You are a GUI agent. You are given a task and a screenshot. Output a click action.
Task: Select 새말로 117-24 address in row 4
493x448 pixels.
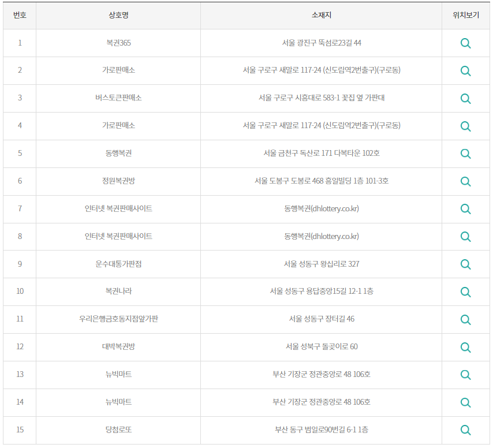tap(322, 125)
